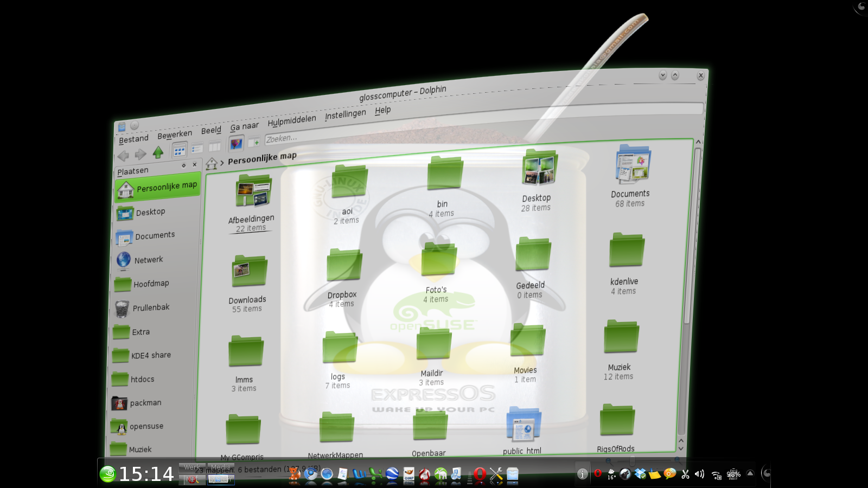
Task: Select the Afbeeldingen folder
Action: [252, 203]
